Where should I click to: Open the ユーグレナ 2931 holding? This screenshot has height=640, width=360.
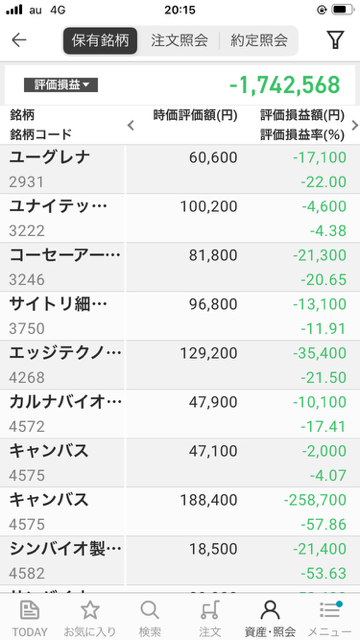(180, 169)
